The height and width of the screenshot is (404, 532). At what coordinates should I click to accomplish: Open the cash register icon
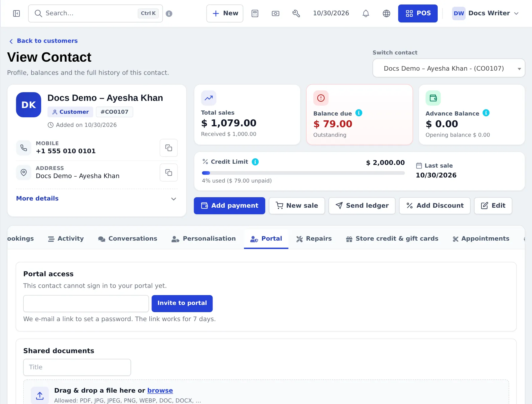[x=275, y=13]
